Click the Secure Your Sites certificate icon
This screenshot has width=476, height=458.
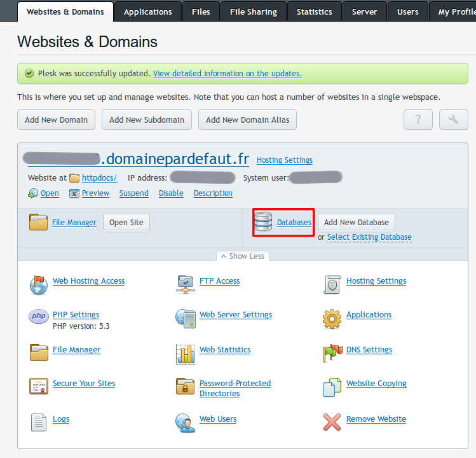(x=39, y=386)
